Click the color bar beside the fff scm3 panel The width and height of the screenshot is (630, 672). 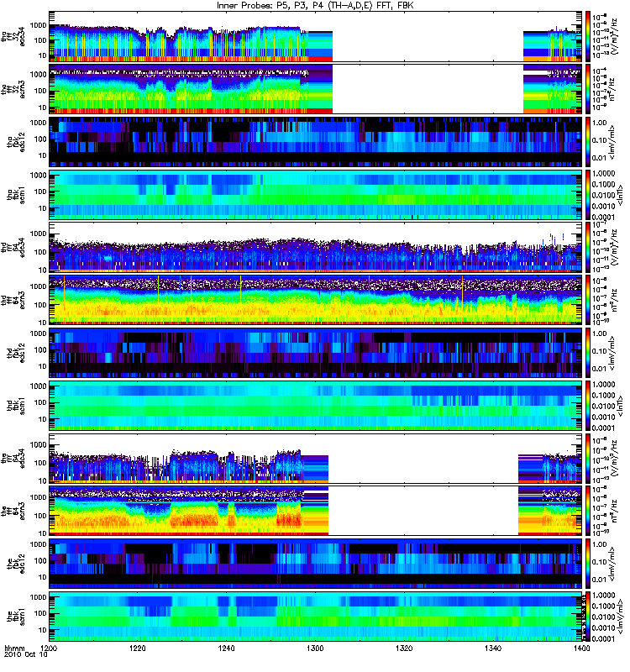point(588,511)
